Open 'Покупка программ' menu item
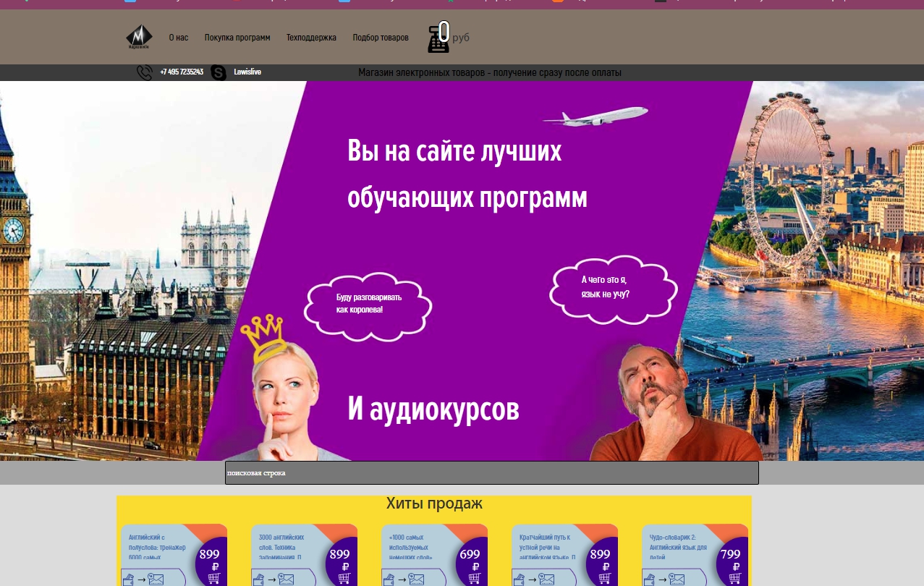This screenshot has width=924, height=586. click(237, 38)
